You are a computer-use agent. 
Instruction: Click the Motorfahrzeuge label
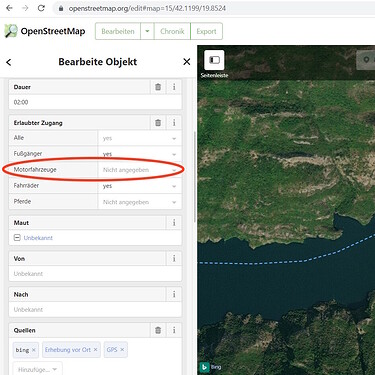click(35, 170)
